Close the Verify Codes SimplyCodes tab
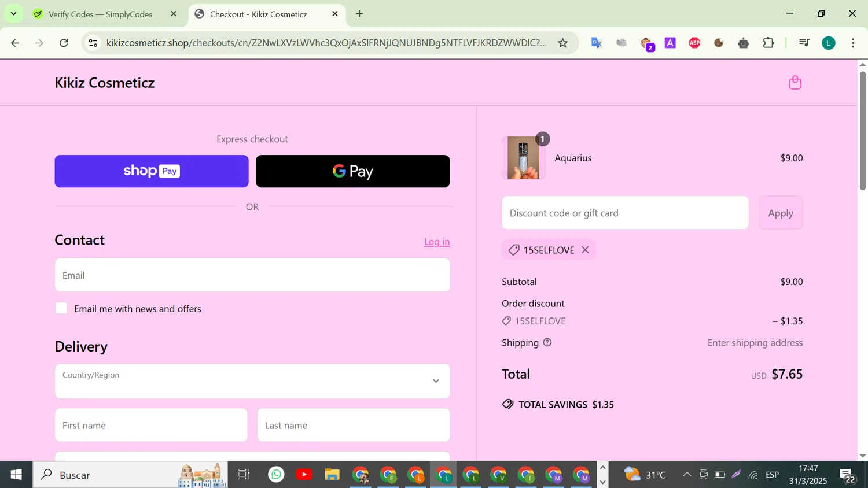The height and width of the screenshot is (488, 868). point(174,14)
